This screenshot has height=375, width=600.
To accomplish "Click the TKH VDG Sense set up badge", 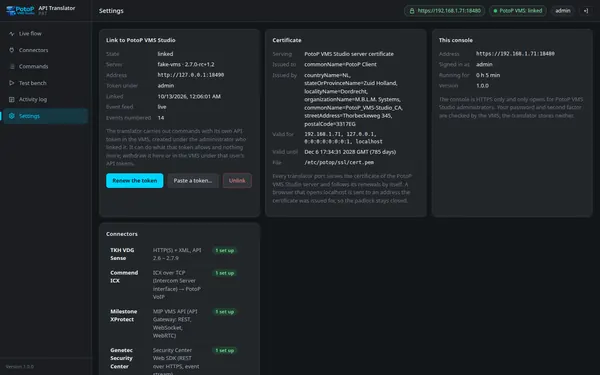I will (x=225, y=251).
